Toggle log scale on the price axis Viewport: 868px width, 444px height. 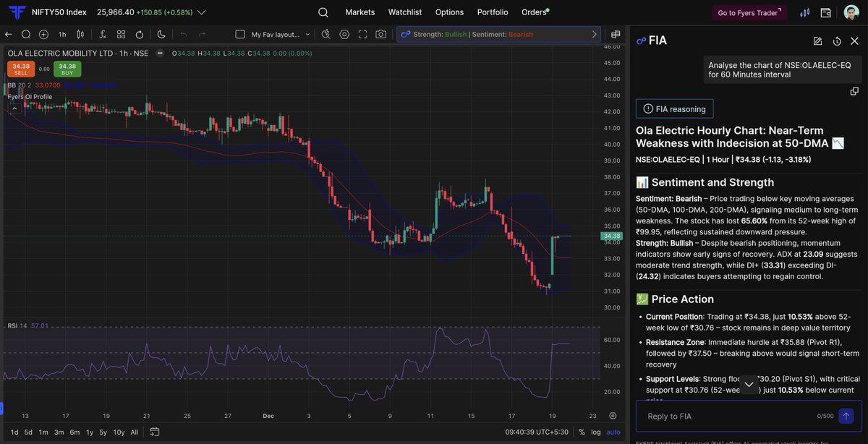coord(595,432)
